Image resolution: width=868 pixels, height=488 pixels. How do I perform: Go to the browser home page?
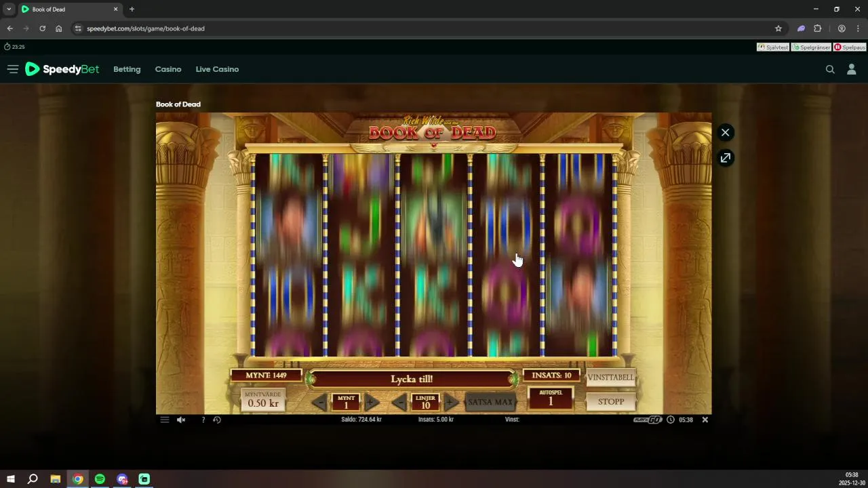pyautogui.click(x=58, y=28)
